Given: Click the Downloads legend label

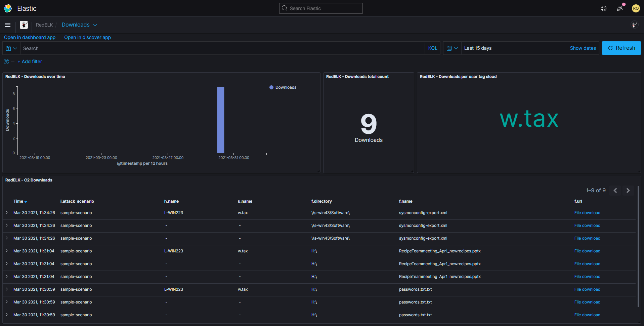Looking at the screenshot, I should (286, 87).
